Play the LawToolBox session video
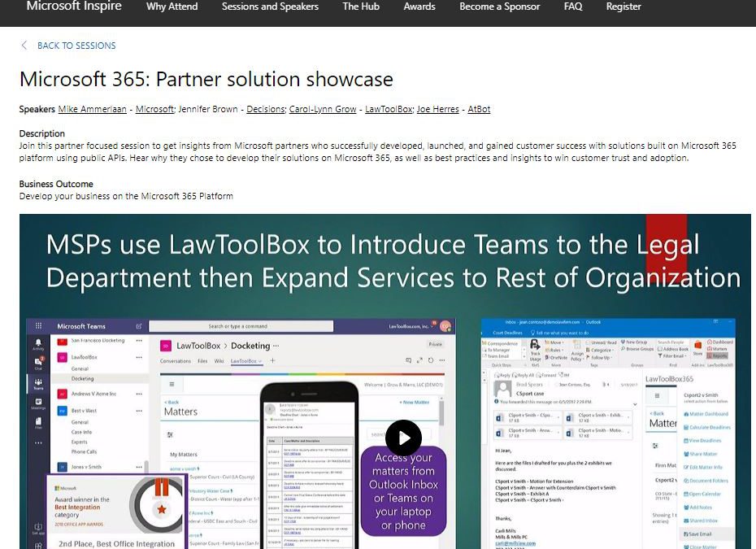 coord(403,438)
